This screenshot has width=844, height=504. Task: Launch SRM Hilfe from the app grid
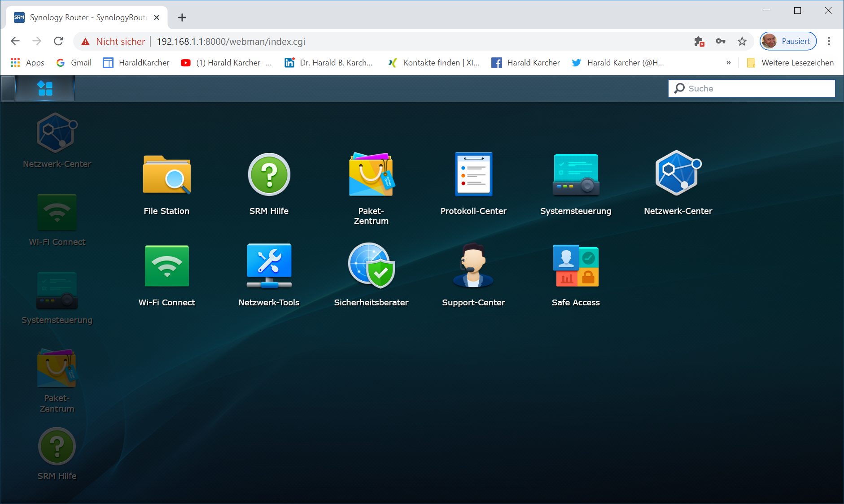pos(269,175)
